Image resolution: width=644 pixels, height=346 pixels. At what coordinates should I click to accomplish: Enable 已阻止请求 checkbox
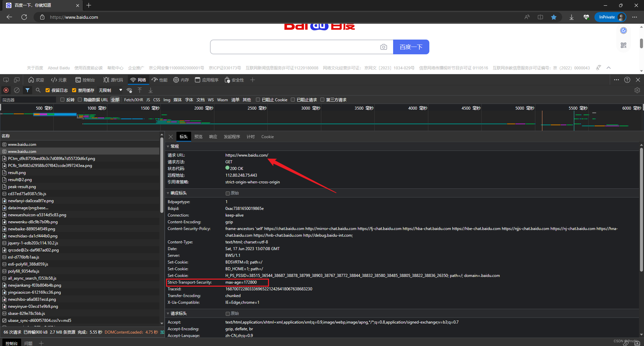coord(293,100)
